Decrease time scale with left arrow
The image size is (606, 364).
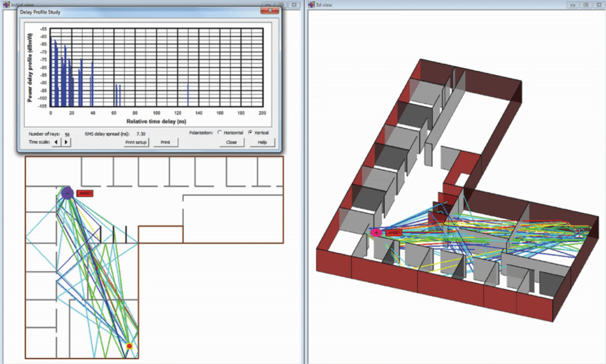coord(57,142)
